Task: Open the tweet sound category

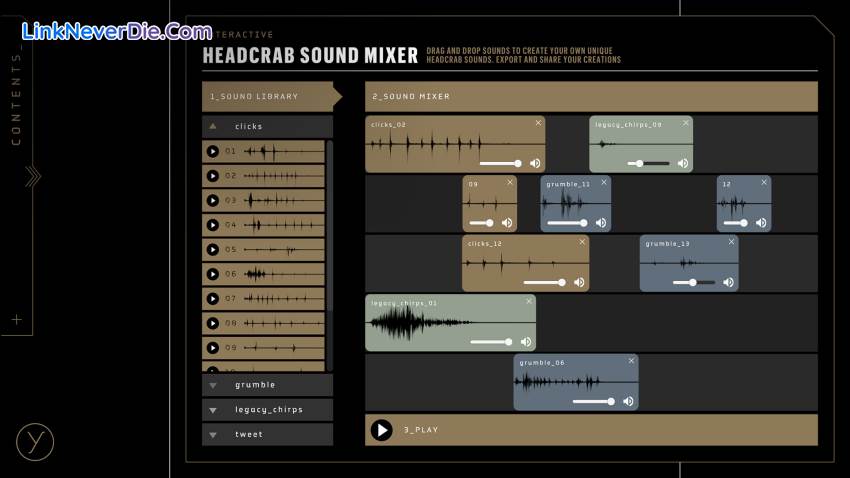Action: coord(213,435)
